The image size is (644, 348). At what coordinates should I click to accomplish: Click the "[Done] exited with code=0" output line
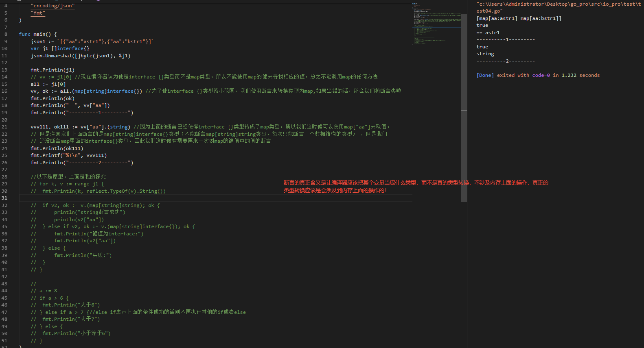538,75
